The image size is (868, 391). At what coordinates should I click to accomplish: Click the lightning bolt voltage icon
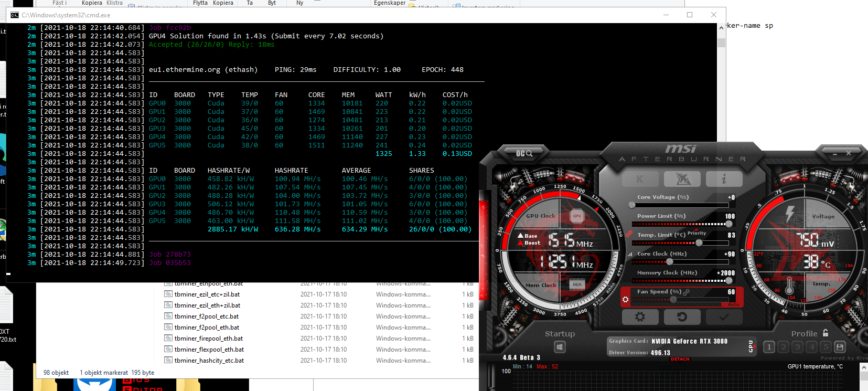pos(790,214)
